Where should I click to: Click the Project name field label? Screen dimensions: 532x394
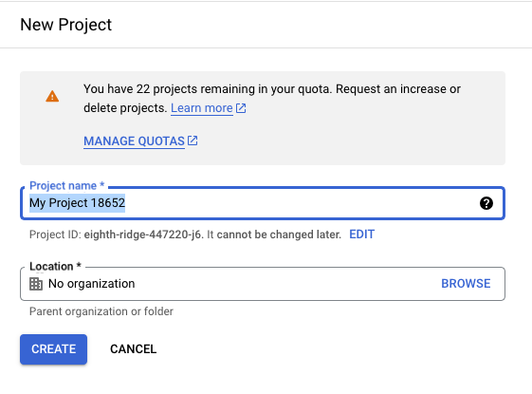(66, 185)
